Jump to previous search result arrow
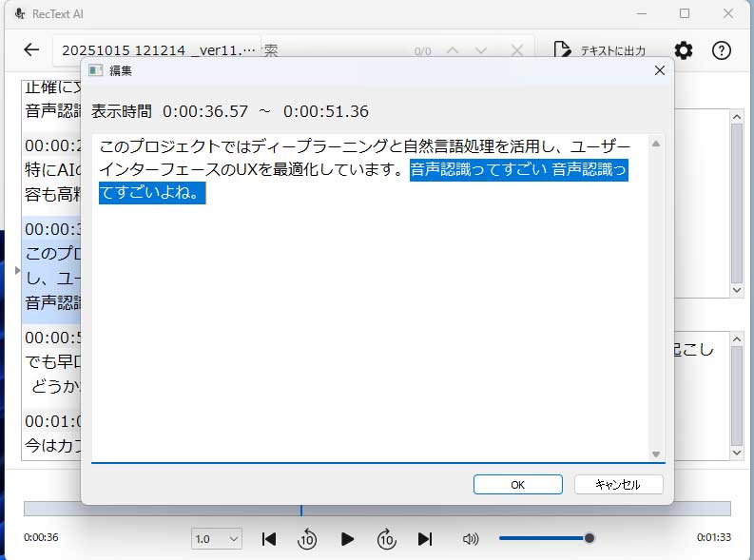Viewport: 754px width, 560px height. pyautogui.click(x=453, y=50)
